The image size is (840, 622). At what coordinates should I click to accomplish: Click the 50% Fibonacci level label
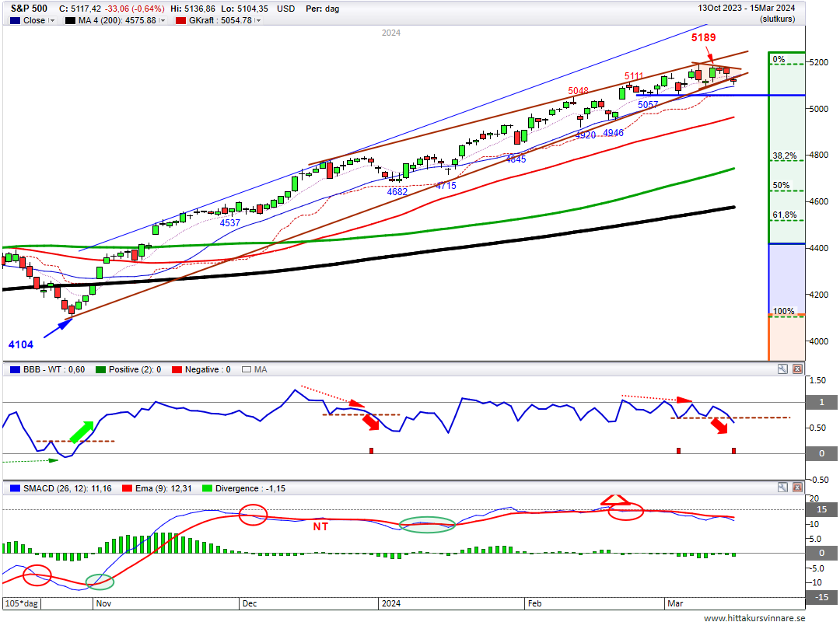click(781, 185)
